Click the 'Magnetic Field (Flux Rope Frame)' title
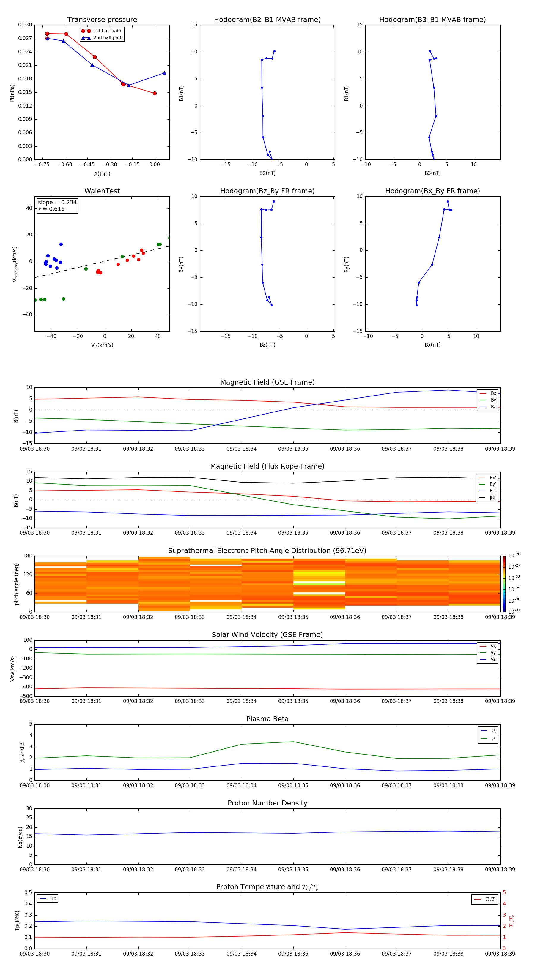The image size is (535, 980). click(267, 467)
